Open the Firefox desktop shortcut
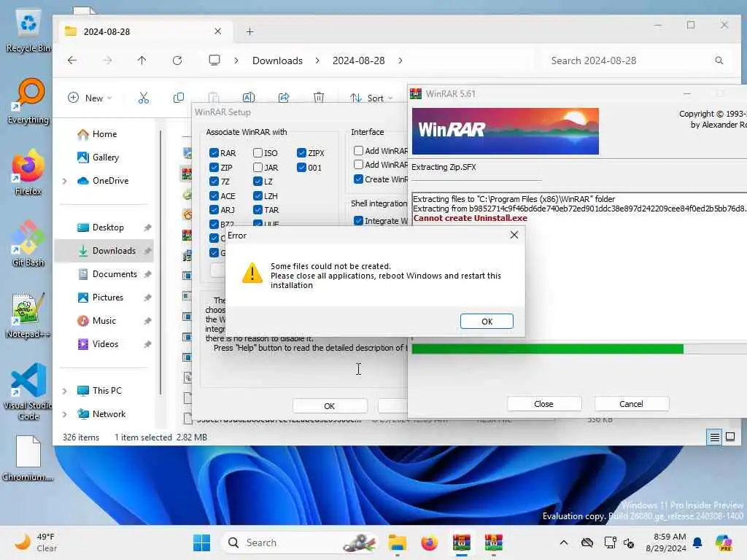The width and height of the screenshot is (747, 560). pyautogui.click(x=28, y=173)
